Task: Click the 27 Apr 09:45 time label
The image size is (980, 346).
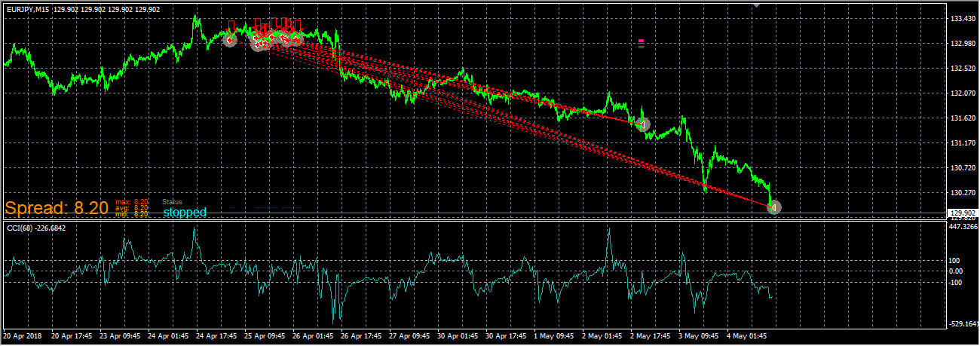Action: [410, 335]
